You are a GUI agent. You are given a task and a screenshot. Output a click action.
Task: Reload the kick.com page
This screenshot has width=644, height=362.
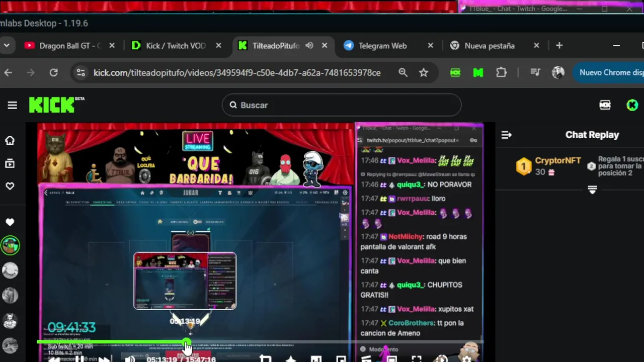pos(53,73)
